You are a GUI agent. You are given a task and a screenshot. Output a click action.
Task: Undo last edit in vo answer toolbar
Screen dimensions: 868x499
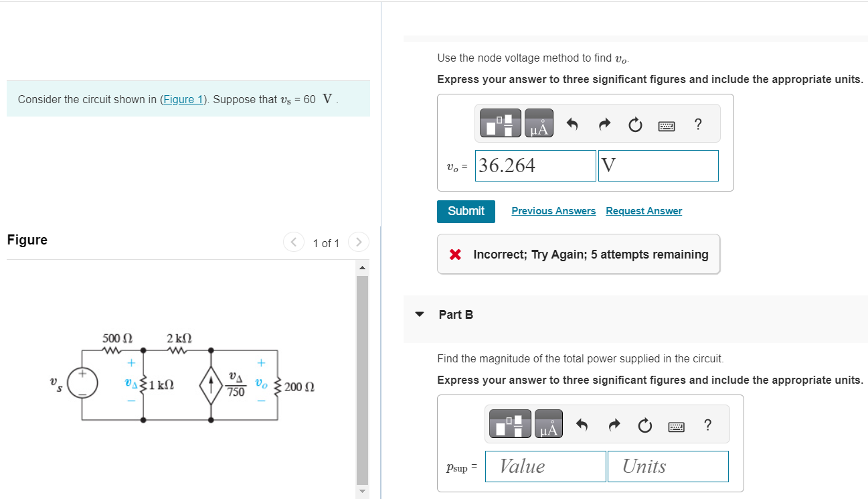pos(572,124)
